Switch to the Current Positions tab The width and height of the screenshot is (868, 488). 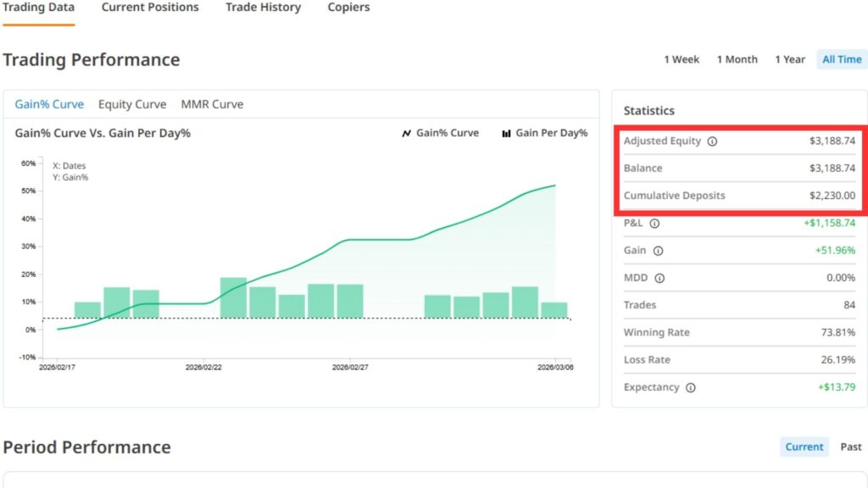(150, 8)
